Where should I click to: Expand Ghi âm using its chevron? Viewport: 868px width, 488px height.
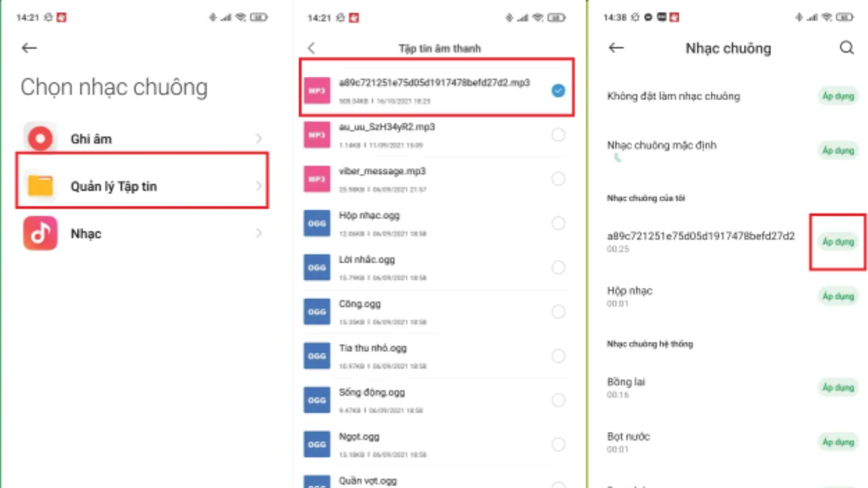(259, 138)
